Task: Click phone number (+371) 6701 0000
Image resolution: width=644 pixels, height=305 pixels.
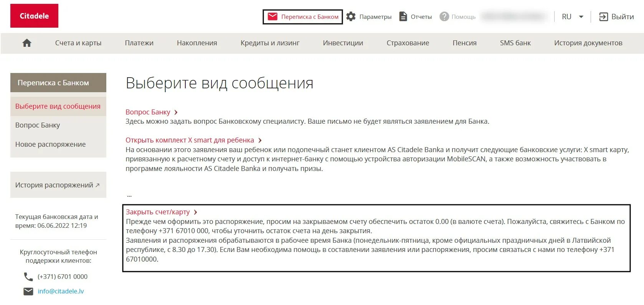Action: click(63, 277)
